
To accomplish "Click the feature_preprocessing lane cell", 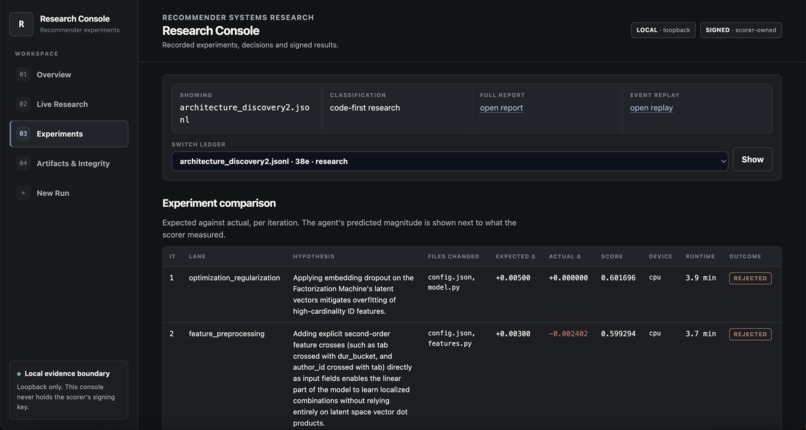I will click(227, 334).
